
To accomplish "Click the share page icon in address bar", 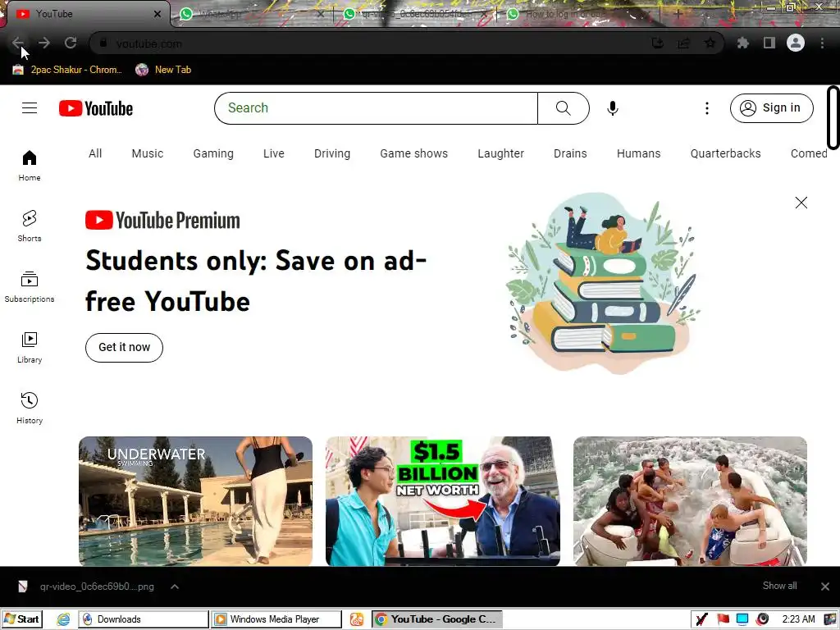I will pos(683,43).
